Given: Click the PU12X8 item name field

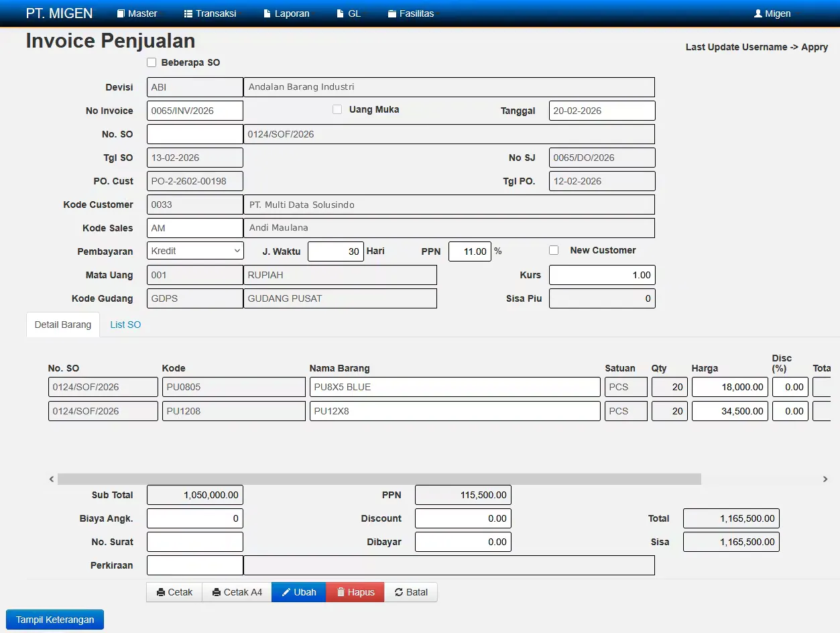Looking at the screenshot, I should (x=455, y=411).
